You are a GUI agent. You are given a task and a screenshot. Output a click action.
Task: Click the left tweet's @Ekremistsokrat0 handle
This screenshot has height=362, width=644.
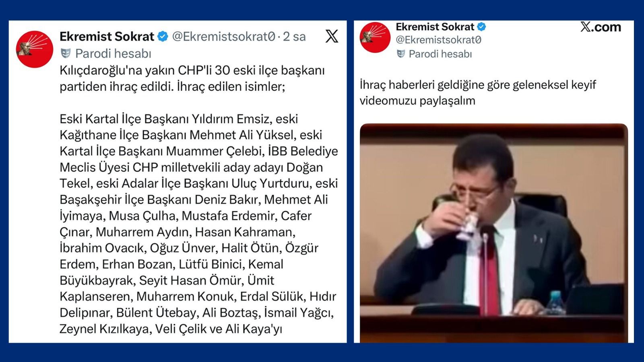pyautogui.click(x=224, y=37)
